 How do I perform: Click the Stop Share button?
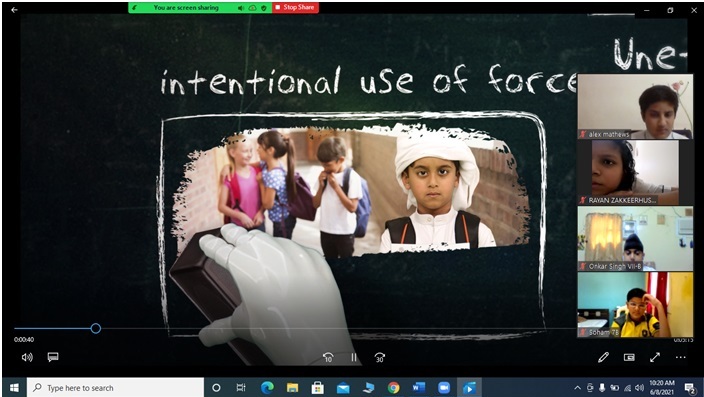pyautogui.click(x=295, y=8)
